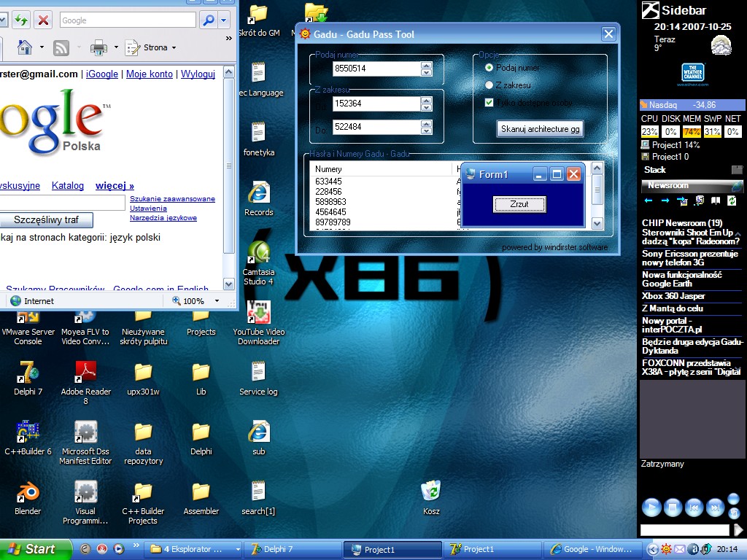This screenshot has height=560, width=747.
Task: Toggle the 'Tylko dostępne osoby' checkbox
Action: pos(489,103)
